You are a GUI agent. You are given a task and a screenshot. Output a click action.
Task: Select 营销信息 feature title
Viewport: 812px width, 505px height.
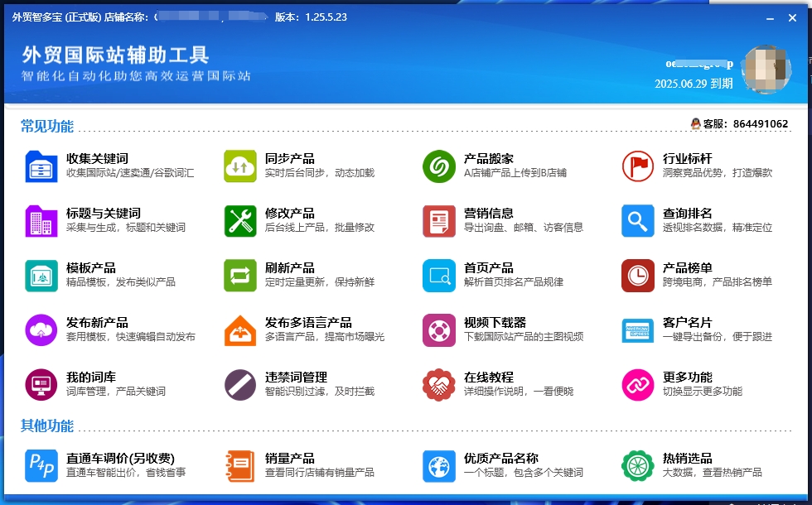tap(489, 214)
